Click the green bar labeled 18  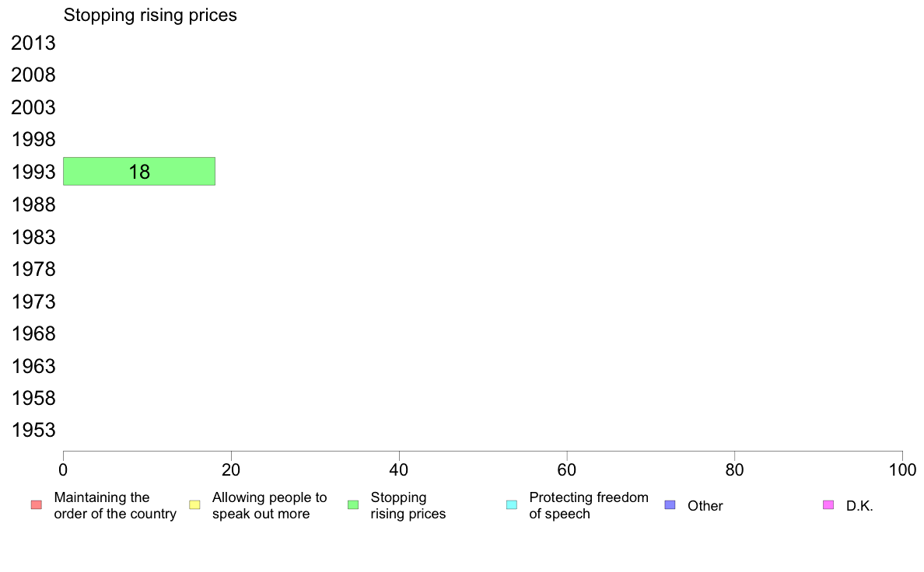(139, 172)
